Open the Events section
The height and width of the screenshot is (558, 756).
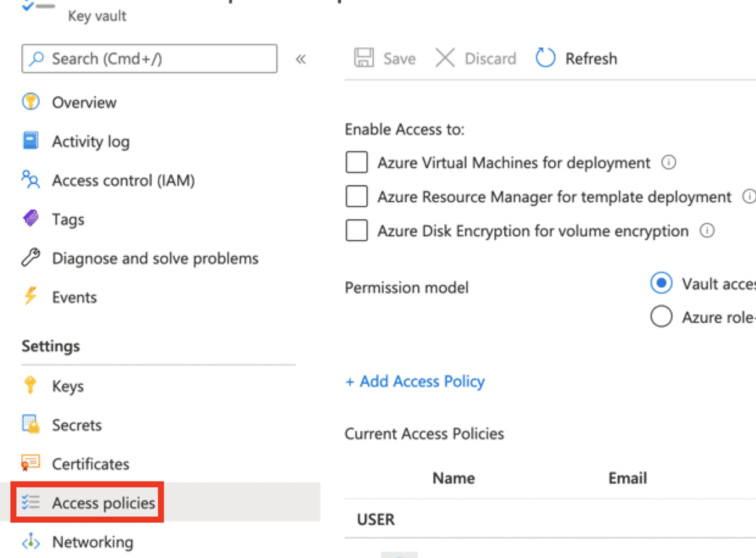(x=74, y=297)
